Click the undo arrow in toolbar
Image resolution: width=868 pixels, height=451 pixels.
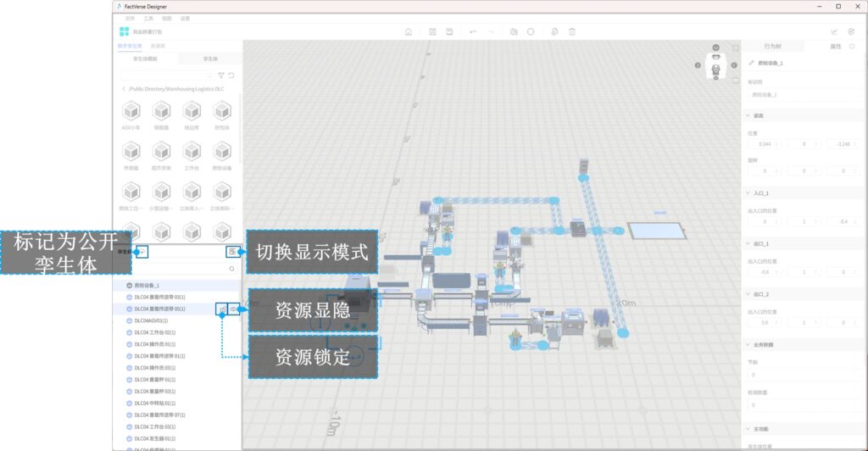coord(472,31)
